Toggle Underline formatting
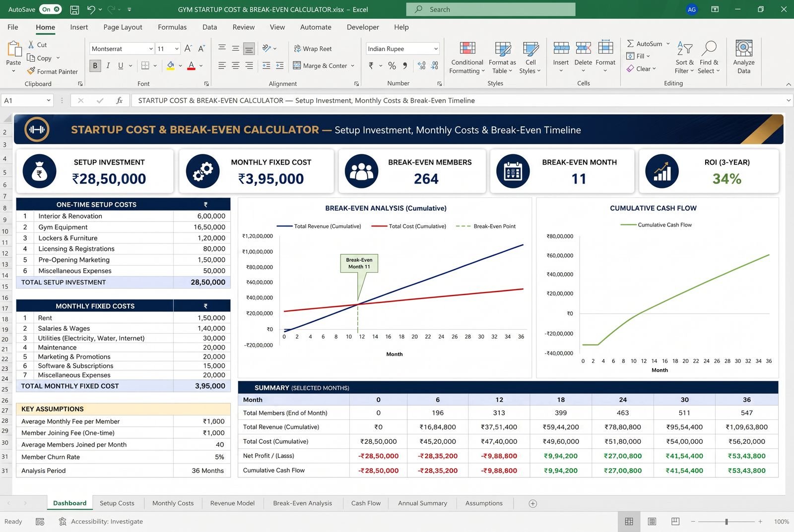The image size is (794, 532). click(121, 65)
